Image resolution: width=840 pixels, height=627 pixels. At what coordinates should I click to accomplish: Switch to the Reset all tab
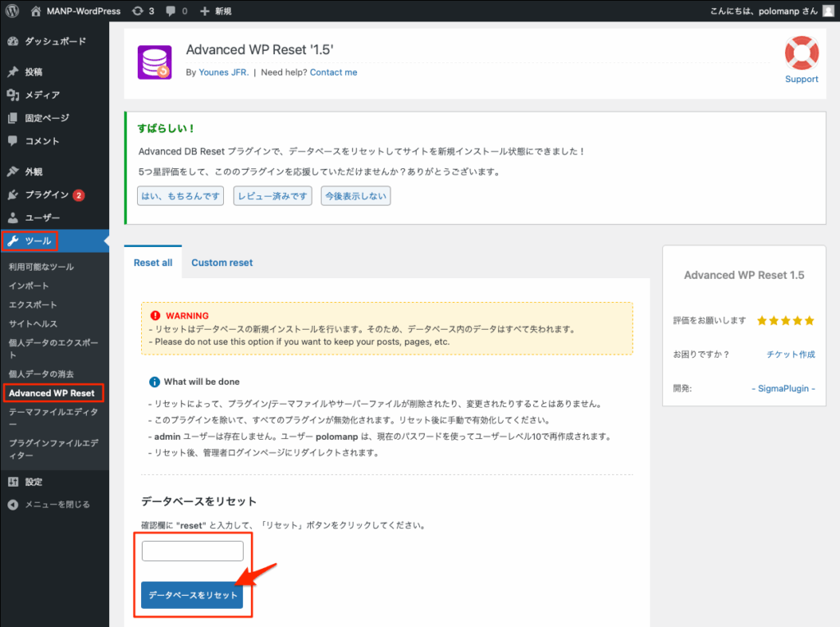pos(153,263)
